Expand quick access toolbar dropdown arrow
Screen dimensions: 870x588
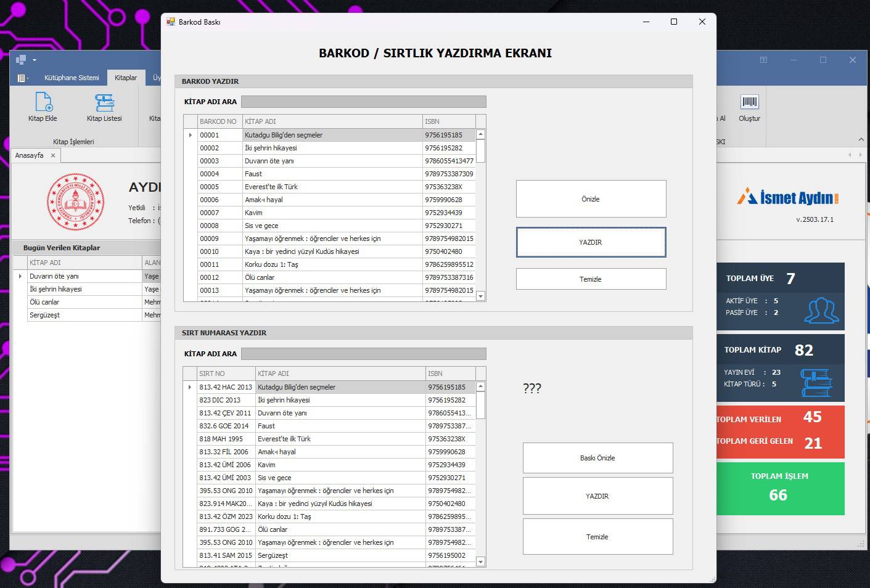(35, 60)
